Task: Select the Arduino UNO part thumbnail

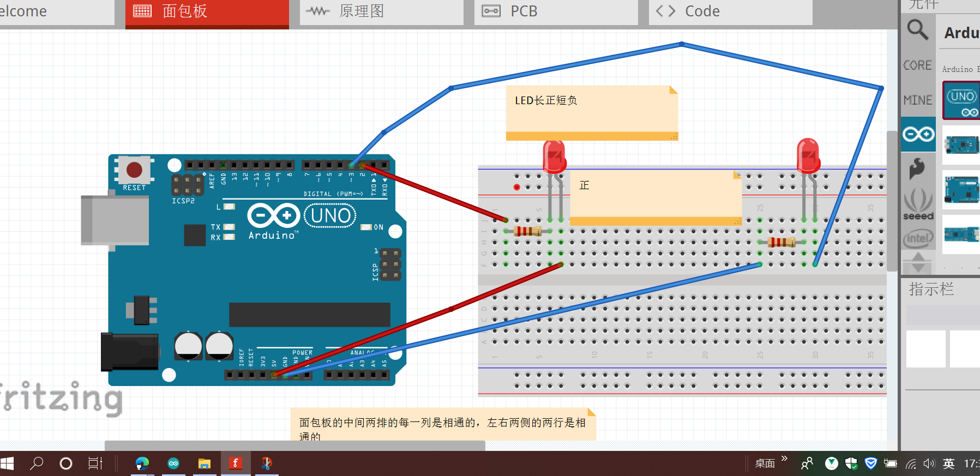Action: click(x=962, y=100)
